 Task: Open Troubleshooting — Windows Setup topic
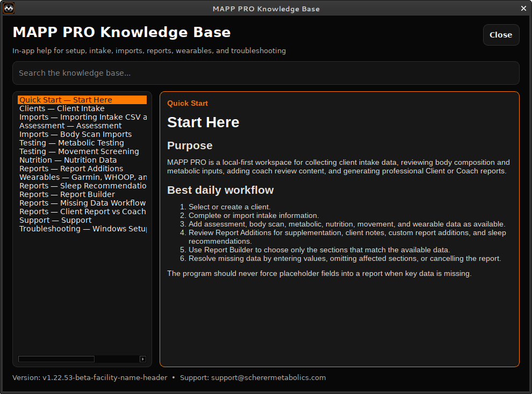pos(82,229)
